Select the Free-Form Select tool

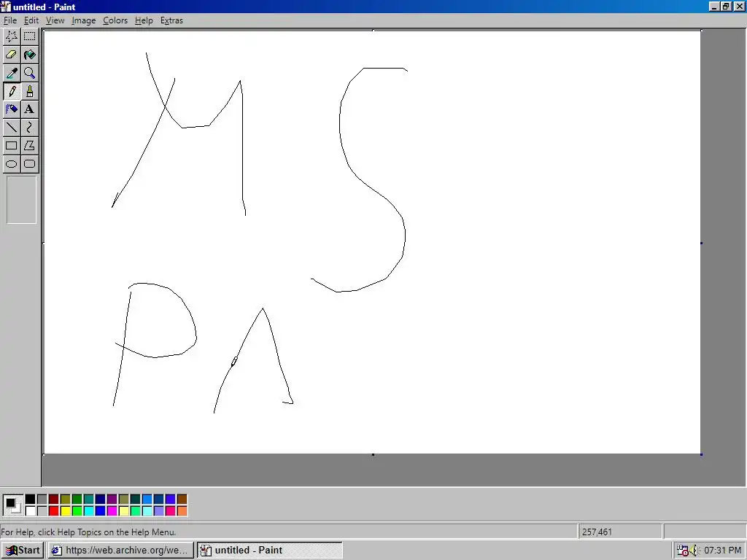tap(12, 36)
